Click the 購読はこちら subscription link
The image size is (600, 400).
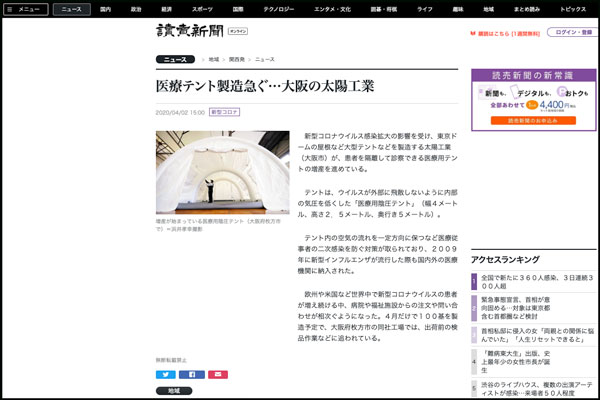503,32
